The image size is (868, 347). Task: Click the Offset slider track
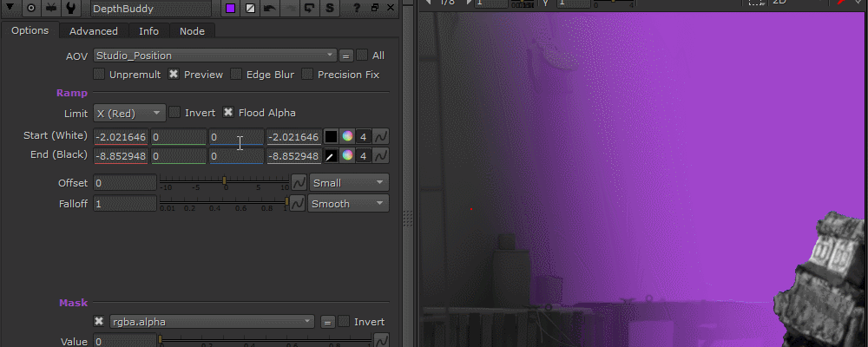click(x=224, y=181)
